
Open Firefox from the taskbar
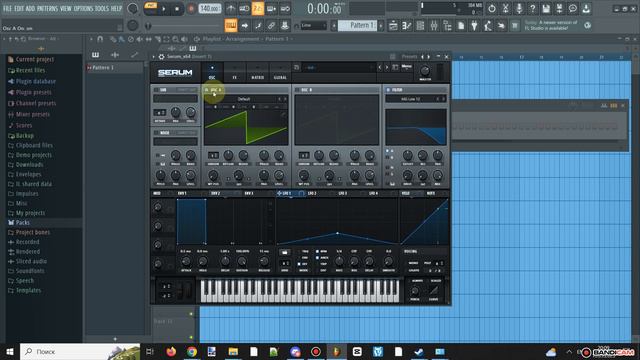[x=171, y=351]
